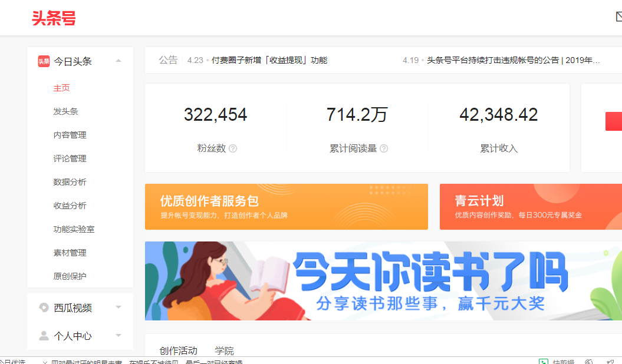Open 原创保护 in the sidebar
Viewport: 622px width, 364px height.
[70, 276]
